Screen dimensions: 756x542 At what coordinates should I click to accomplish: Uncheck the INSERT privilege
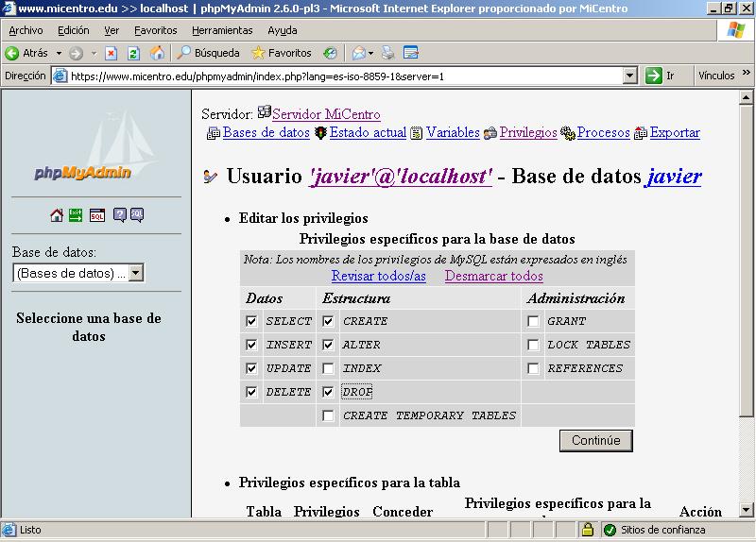[251, 345]
